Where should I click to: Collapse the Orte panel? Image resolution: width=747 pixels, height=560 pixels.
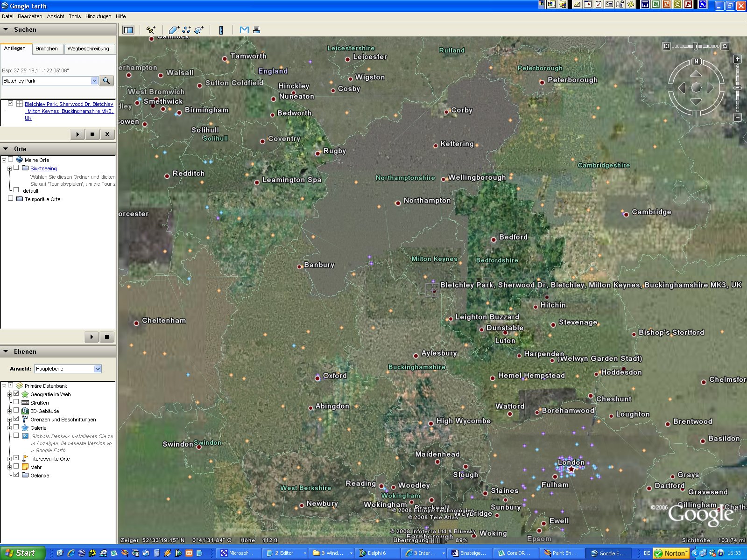coord(6,149)
